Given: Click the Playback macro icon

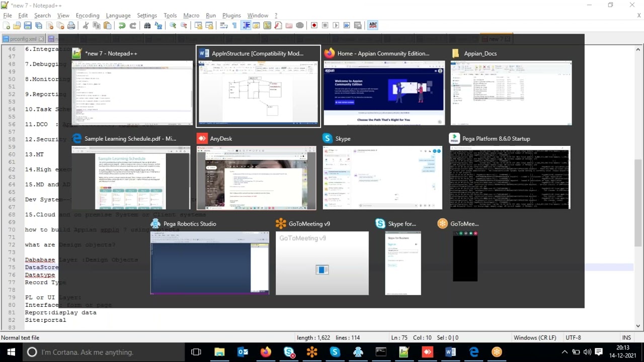Looking at the screenshot, I should (336, 26).
